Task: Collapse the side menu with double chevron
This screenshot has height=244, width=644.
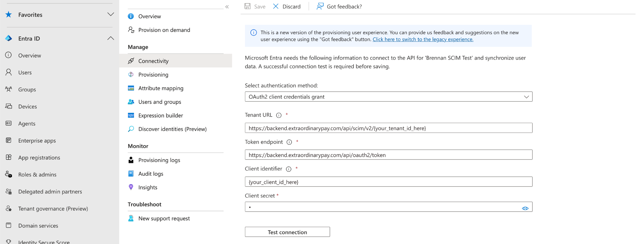Action: pyautogui.click(x=227, y=7)
